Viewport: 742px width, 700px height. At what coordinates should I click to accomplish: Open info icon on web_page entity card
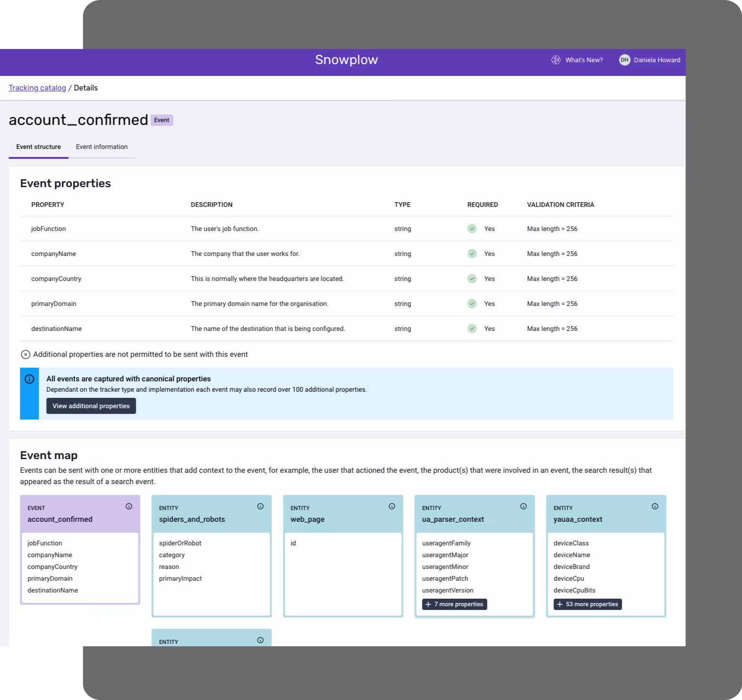pos(392,506)
